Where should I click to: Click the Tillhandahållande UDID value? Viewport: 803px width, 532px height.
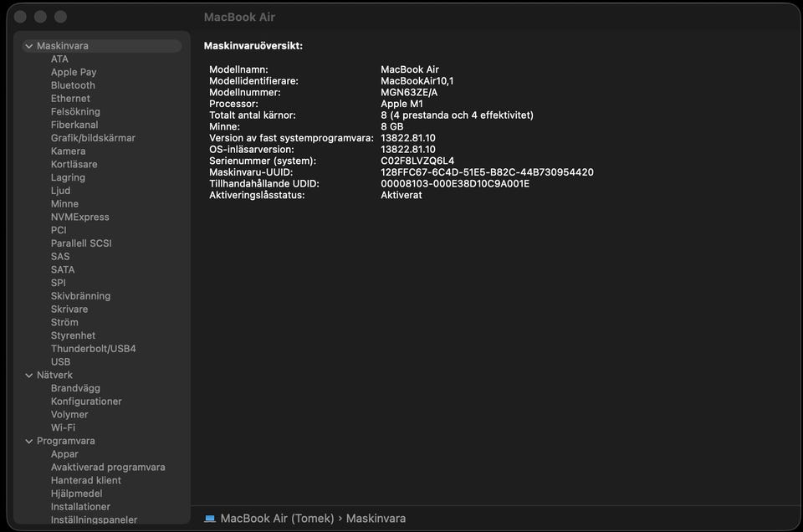point(455,184)
